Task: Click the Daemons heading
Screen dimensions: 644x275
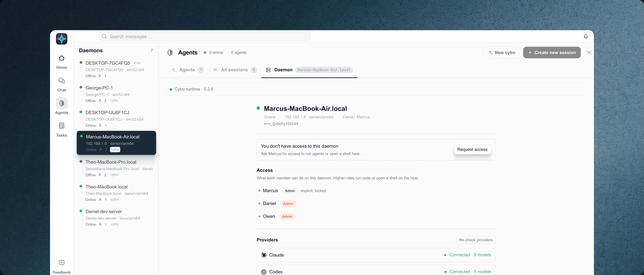Action: click(x=91, y=51)
